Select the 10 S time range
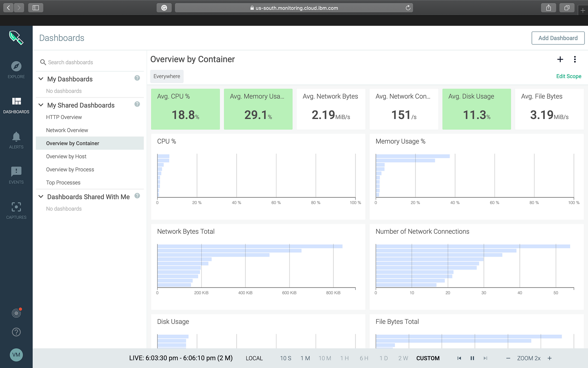 point(285,358)
